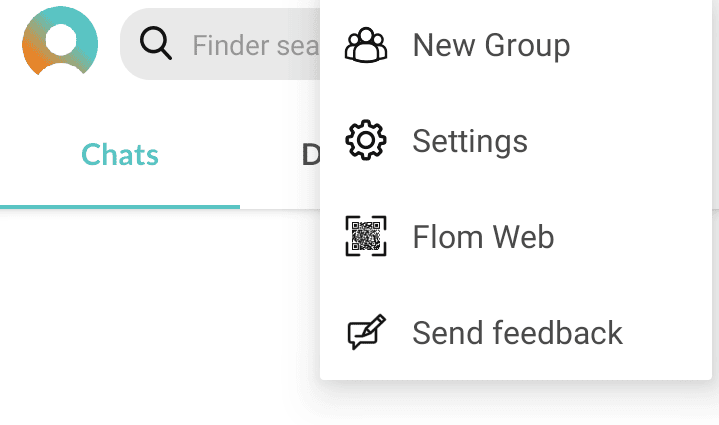
Task: Click the Settings gear icon
Action: point(366,140)
